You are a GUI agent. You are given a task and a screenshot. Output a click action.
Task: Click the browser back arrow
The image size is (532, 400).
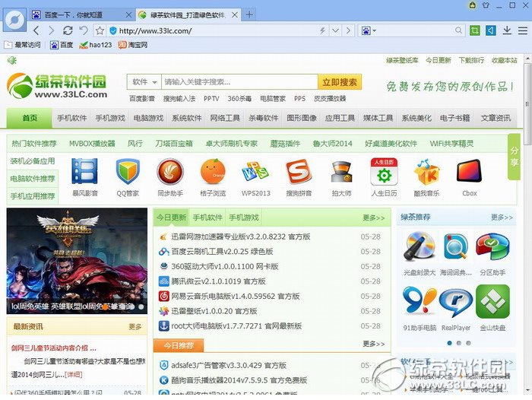36,31
